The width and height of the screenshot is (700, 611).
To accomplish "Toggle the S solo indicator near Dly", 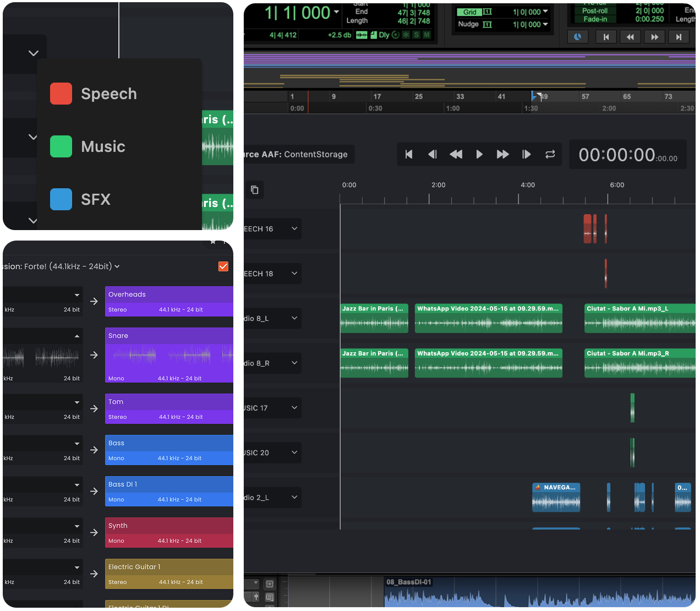I will (417, 35).
